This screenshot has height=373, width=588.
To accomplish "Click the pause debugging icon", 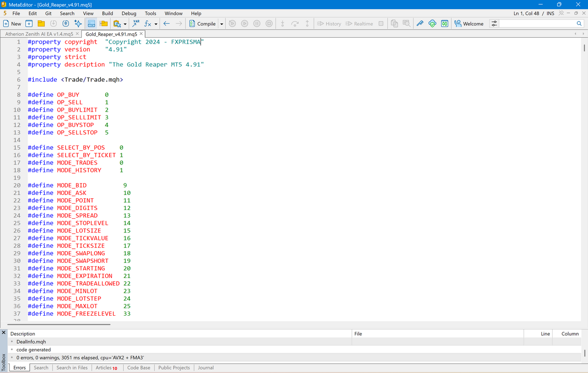I will tap(257, 23).
